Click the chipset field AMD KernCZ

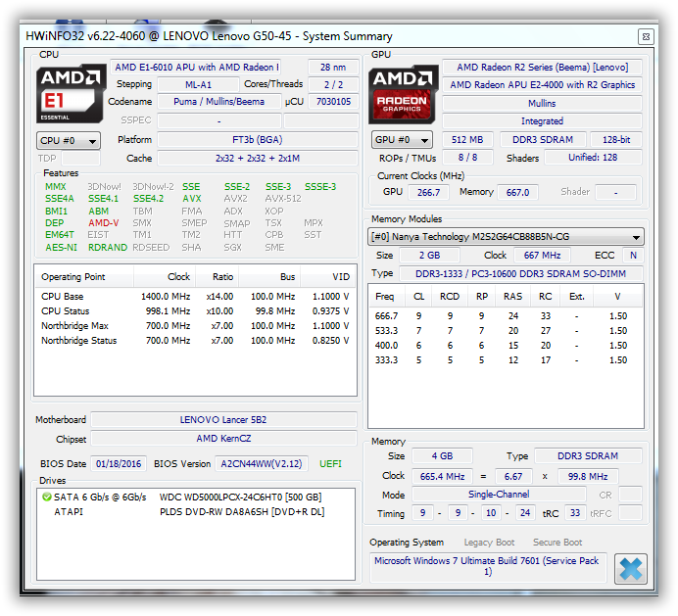223,439
